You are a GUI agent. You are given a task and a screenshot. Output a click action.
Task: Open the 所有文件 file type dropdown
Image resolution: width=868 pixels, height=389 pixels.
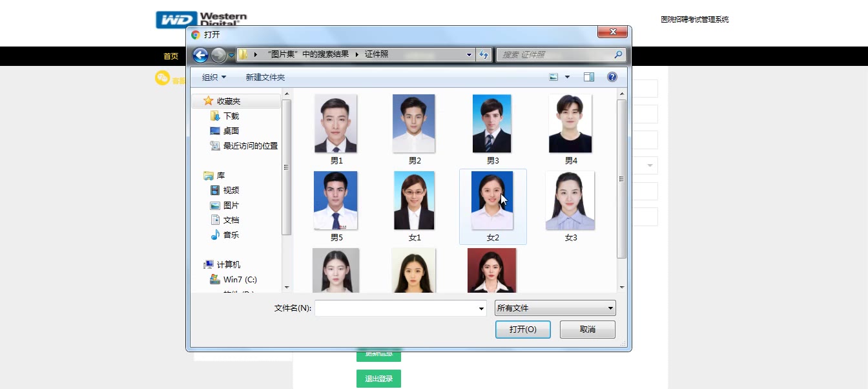(x=555, y=308)
